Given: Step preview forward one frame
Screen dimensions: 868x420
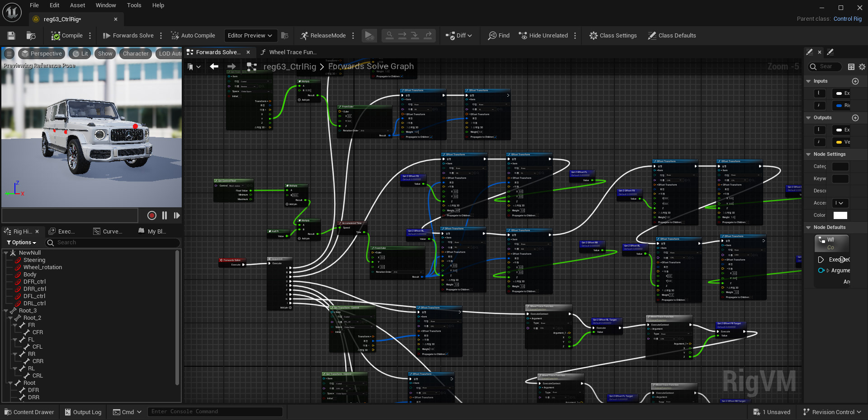Looking at the screenshot, I should pyautogui.click(x=177, y=215).
